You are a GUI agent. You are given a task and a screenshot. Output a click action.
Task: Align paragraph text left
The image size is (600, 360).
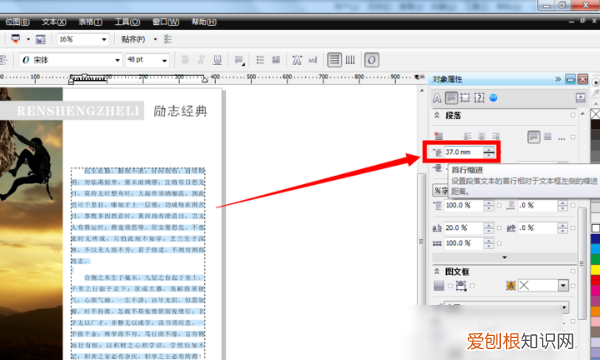click(x=468, y=137)
